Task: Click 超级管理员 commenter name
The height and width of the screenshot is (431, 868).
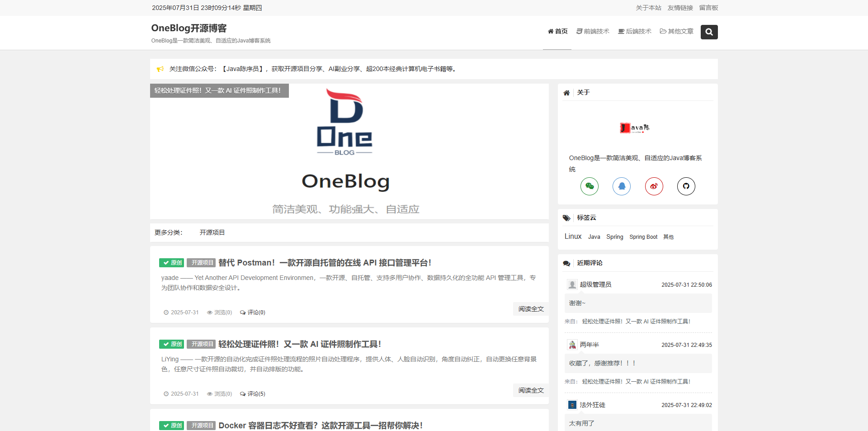Action: 595,284
